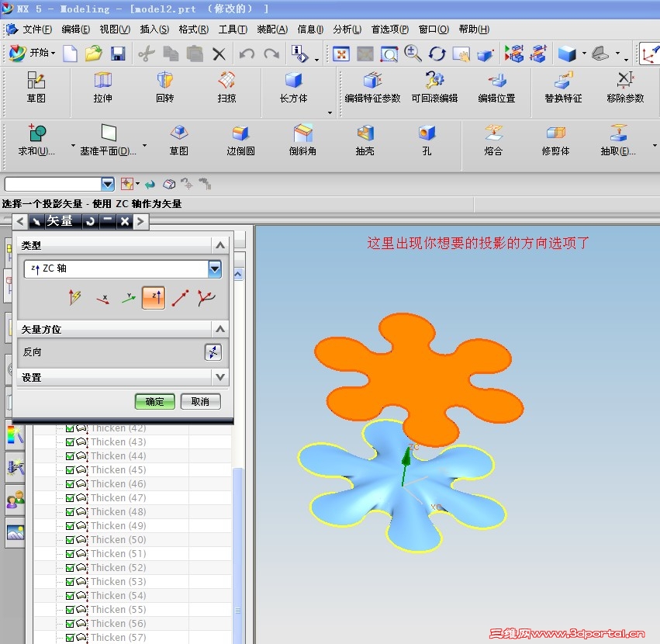
Task: Click the Sketch (草图) icon in feature toolbar
Action: 36,87
